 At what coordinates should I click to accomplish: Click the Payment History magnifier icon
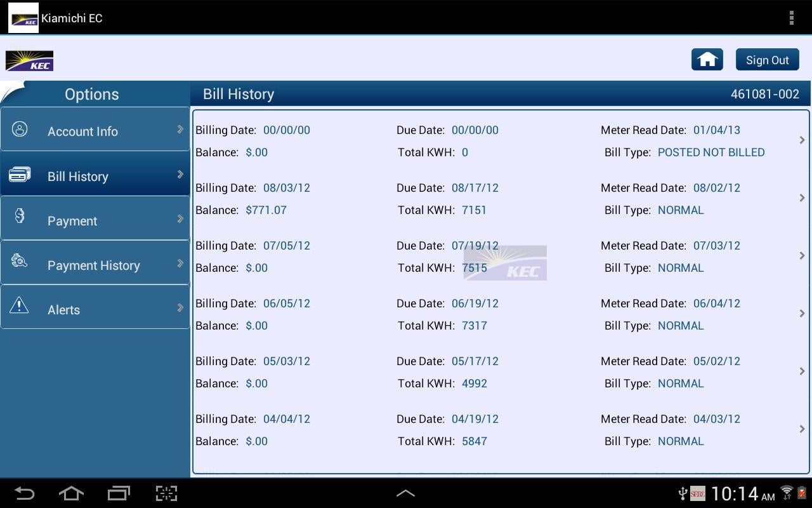[19, 260]
